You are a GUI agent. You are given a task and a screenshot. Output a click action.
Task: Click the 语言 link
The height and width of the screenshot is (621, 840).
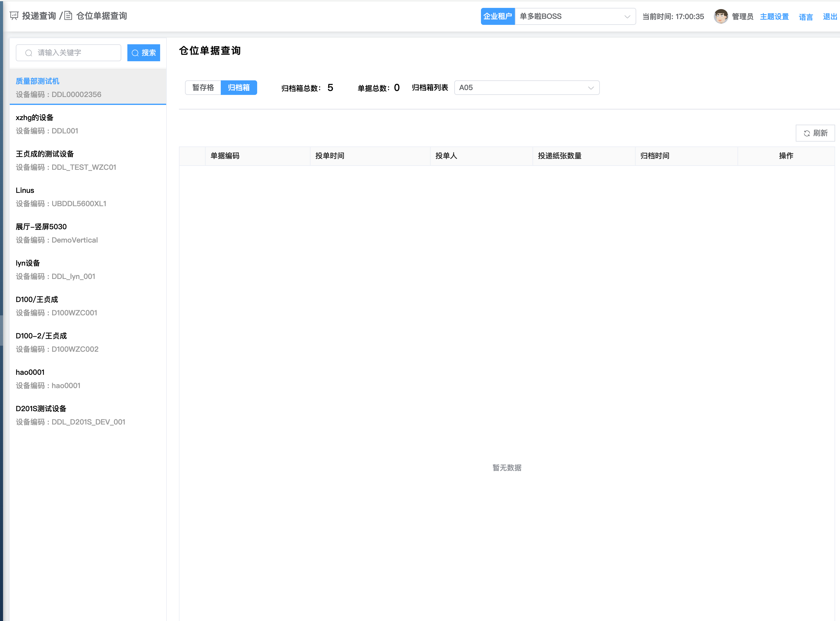pos(805,17)
